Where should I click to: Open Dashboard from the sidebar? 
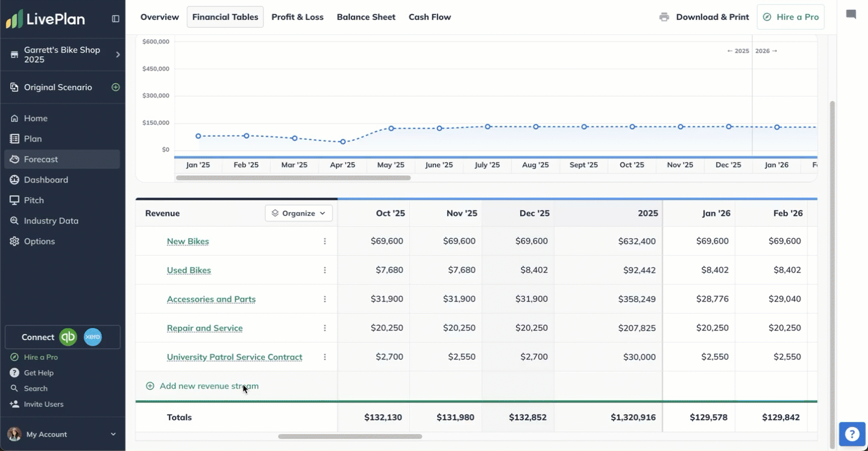click(x=46, y=180)
